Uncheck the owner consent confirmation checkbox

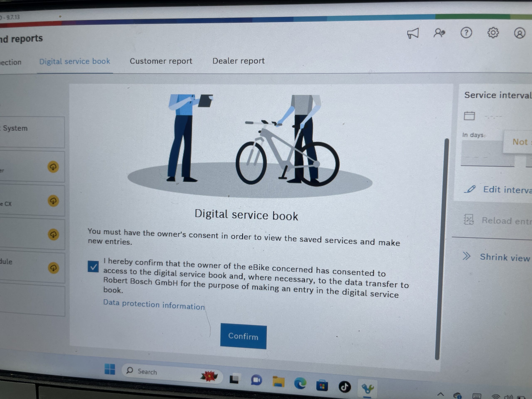click(93, 266)
